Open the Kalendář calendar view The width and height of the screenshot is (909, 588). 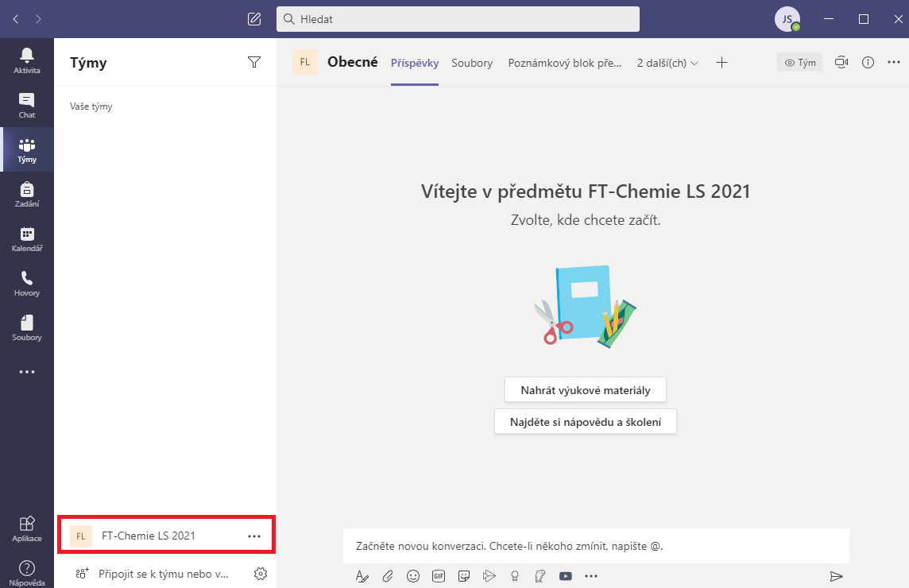pos(27,238)
